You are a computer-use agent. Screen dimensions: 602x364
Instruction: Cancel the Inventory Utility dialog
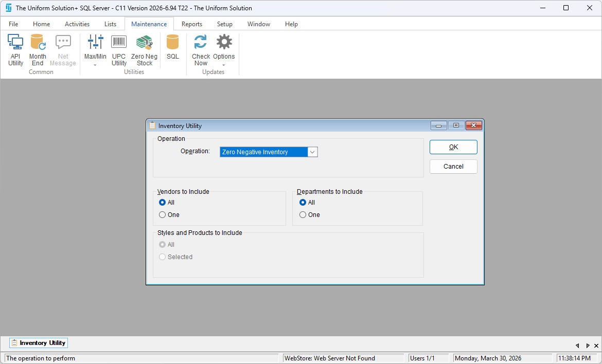point(453,167)
